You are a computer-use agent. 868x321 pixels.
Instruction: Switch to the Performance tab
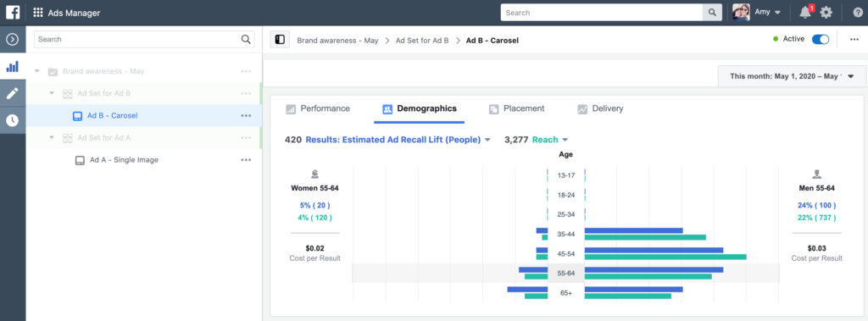[x=319, y=109]
